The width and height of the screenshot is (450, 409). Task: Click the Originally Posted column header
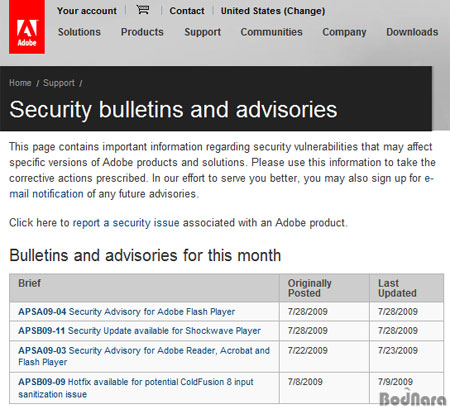[x=310, y=288]
